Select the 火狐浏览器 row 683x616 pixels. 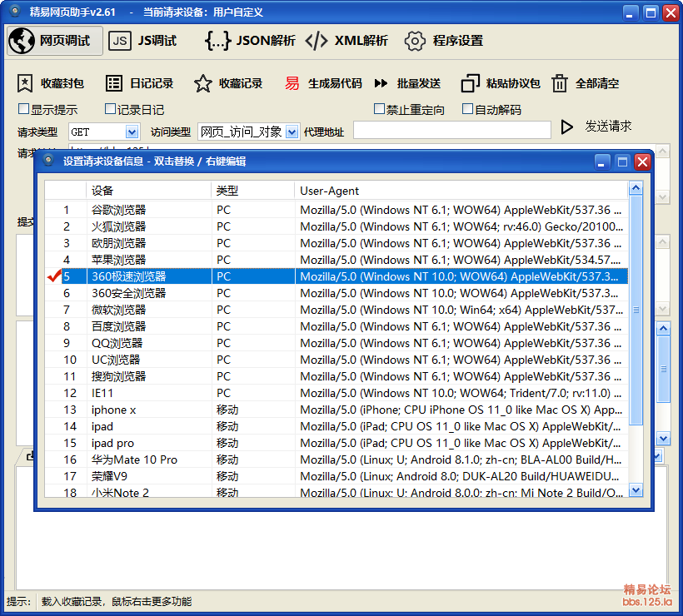pos(337,226)
